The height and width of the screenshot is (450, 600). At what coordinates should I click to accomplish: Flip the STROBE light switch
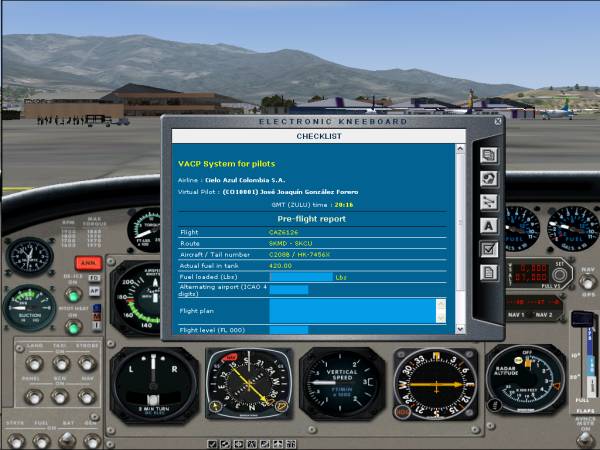point(87,363)
